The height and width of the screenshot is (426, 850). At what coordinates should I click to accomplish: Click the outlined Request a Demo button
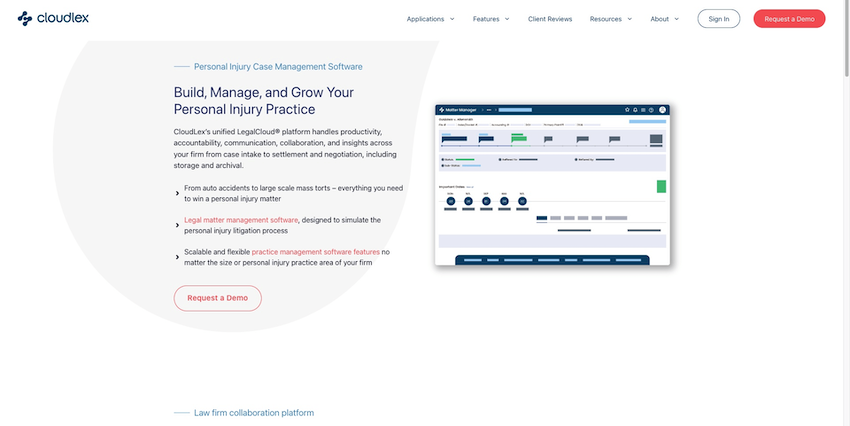(x=217, y=298)
